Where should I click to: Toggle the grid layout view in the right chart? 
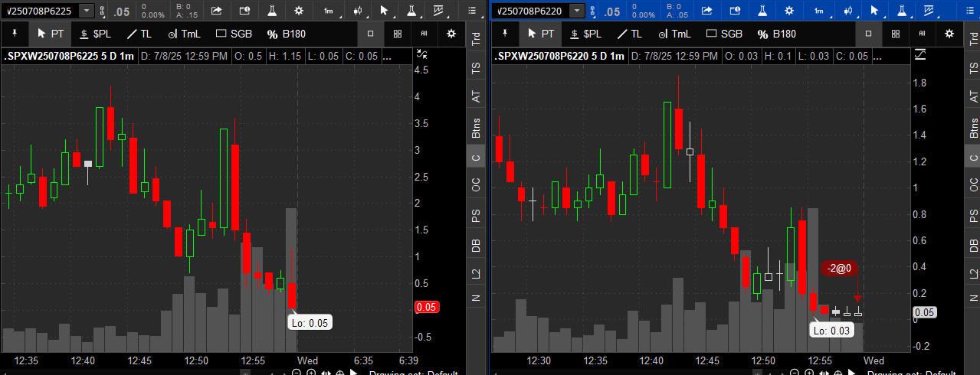(895, 34)
